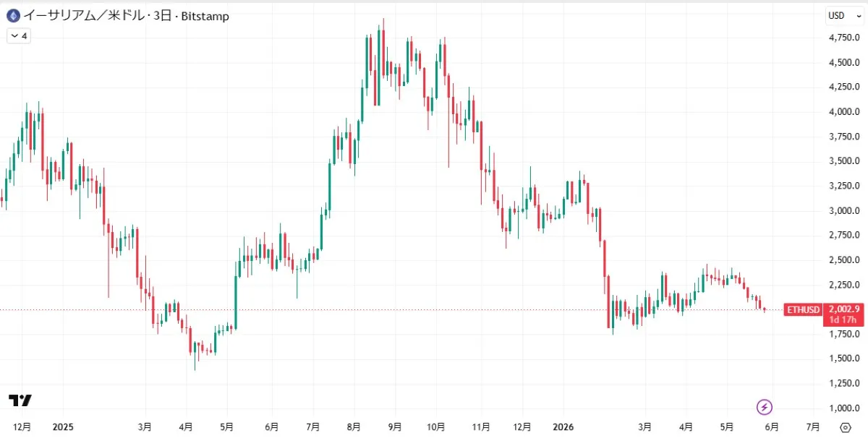Click the 1d 17h countdown label
This screenshot has width=868, height=438.
point(843,319)
